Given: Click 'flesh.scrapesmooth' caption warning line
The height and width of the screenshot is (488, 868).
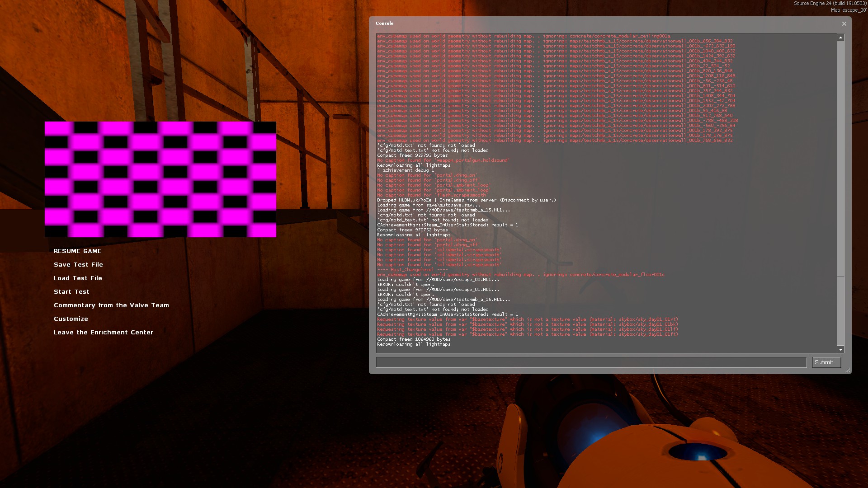Looking at the screenshot, I should pos(433,195).
